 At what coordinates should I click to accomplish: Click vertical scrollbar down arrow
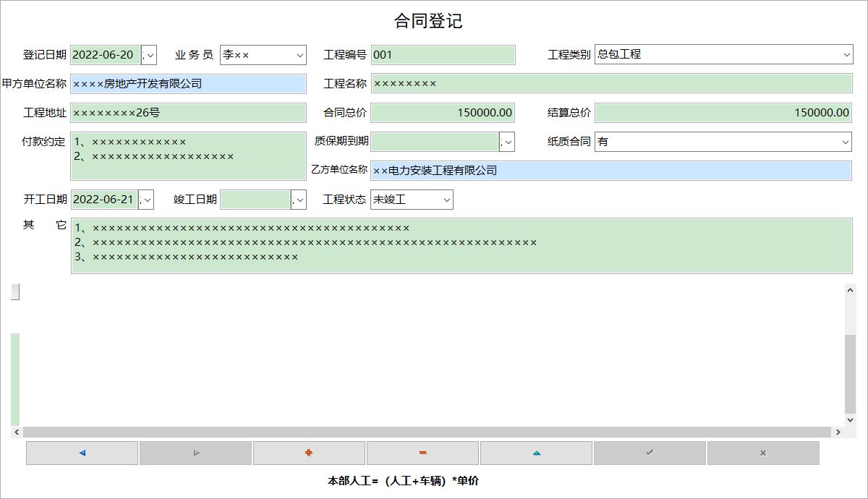pos(850,419)
